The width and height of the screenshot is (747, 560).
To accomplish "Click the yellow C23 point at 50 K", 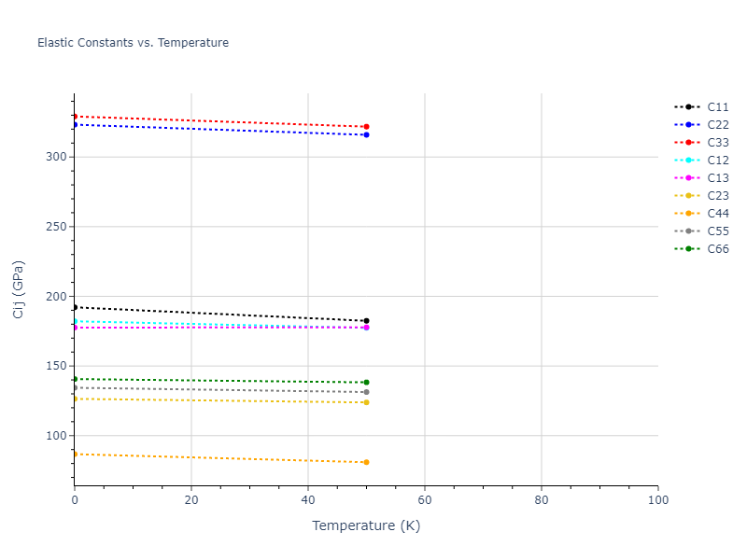I will tap(366, 402).
